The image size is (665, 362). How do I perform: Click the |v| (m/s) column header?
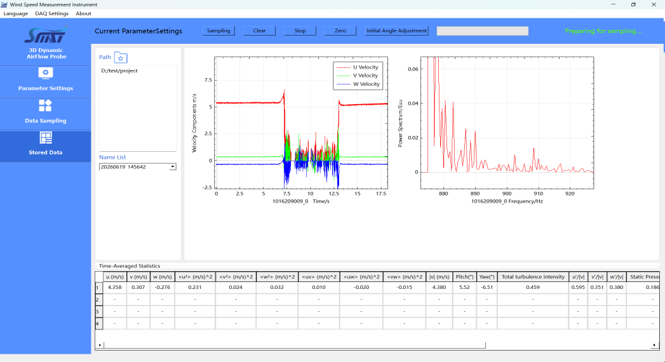439,277
